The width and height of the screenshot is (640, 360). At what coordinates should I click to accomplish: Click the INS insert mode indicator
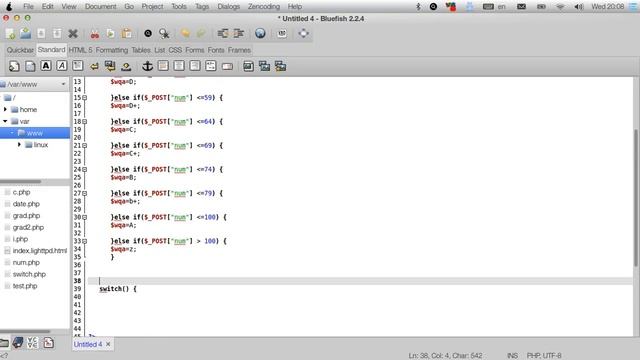512,356
